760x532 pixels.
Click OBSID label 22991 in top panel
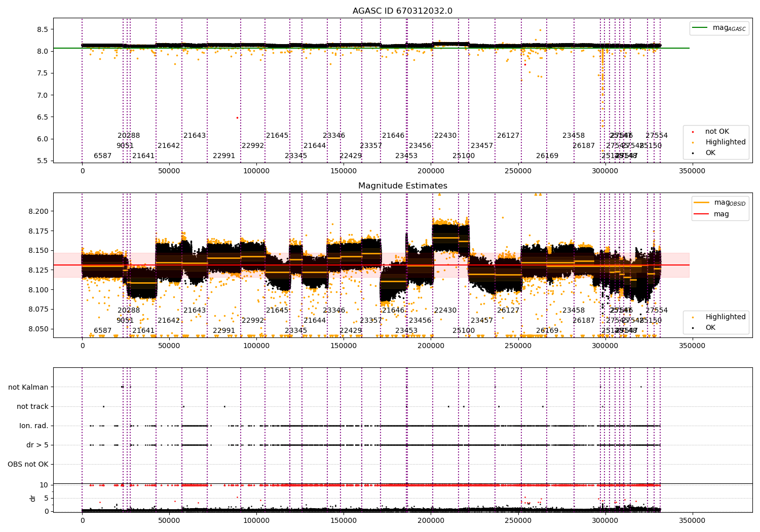pyautogui.click(x=224, y=156)
